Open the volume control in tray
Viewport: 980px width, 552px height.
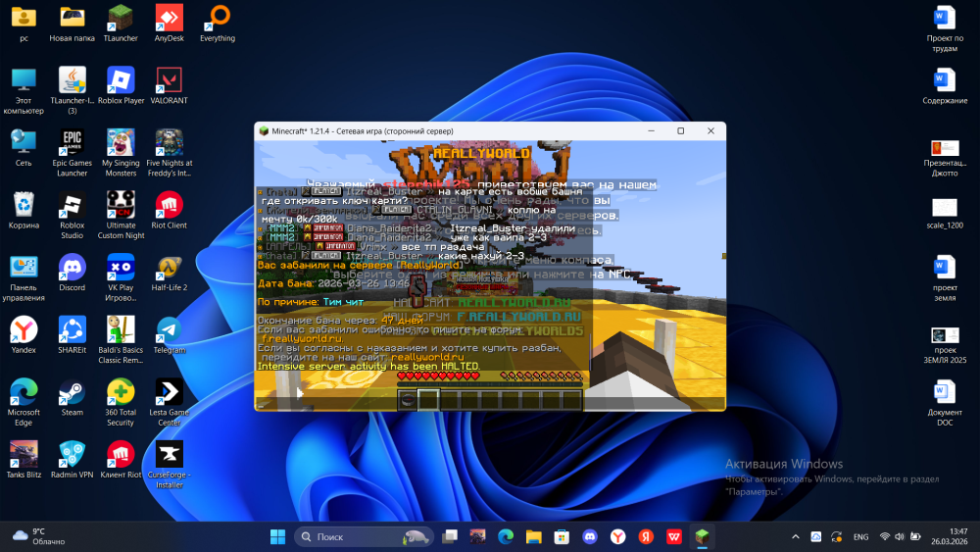(x=900, y=536)
